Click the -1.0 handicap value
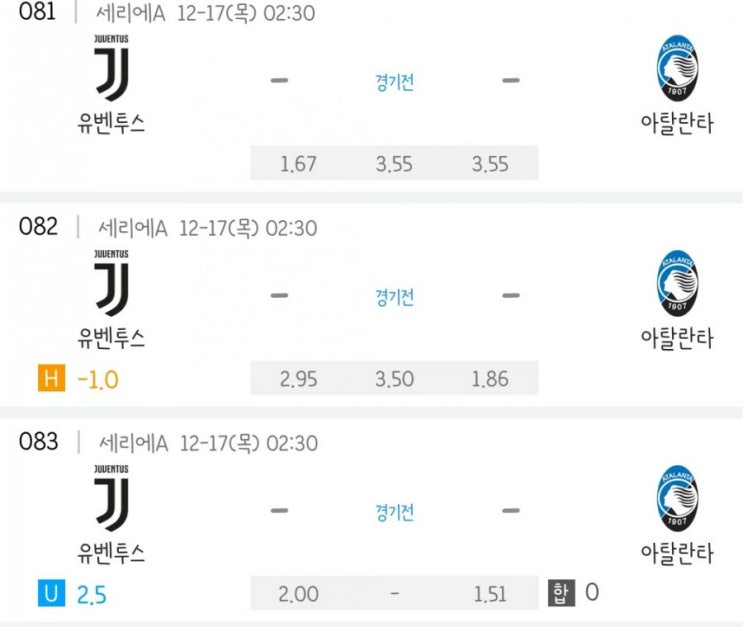743x627 pixels. pos(97,380)
